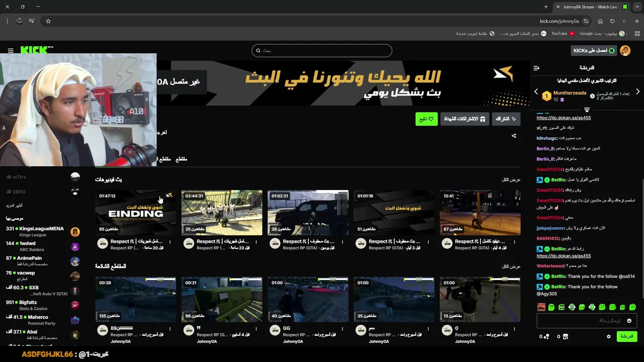This screenshot has height=362, width=644.
Task: Click the Munthertzeada gifter name
Action: (570, 93)
